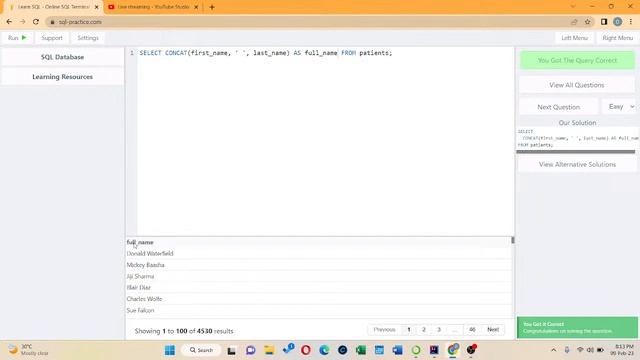This screenshot has width=640, height=360.
Task: Click the Next page button
Action: point(493,329)
